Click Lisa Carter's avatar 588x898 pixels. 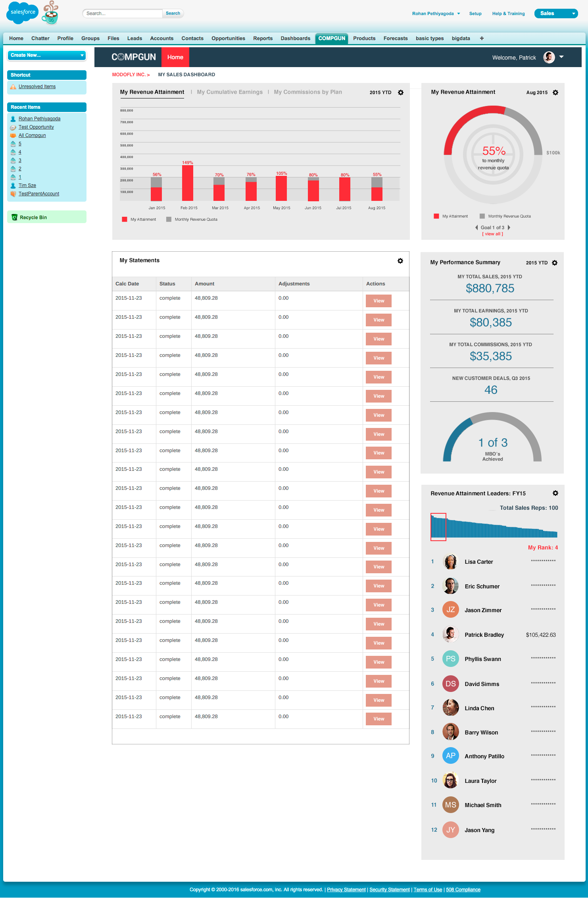tap(450, 562)
